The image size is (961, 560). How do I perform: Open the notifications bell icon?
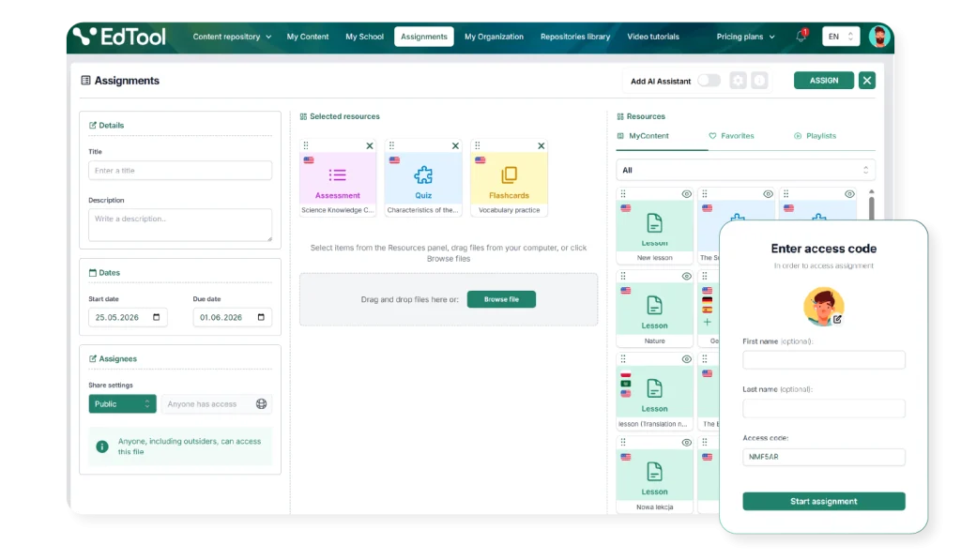(801, 37)
